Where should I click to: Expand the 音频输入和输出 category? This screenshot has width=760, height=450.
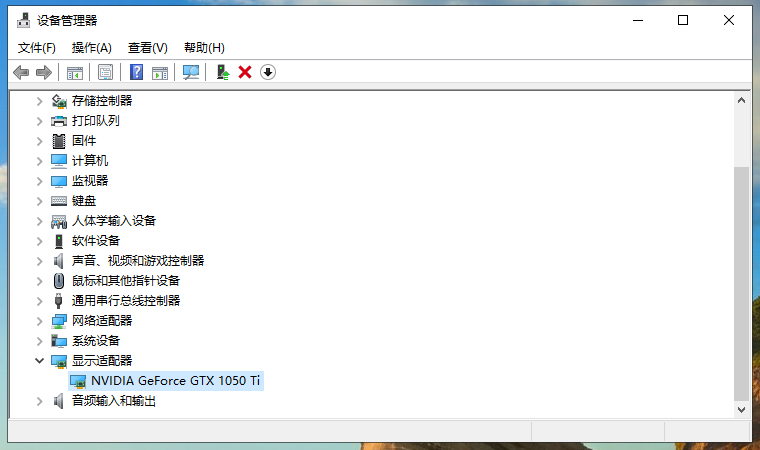point(40,401)
